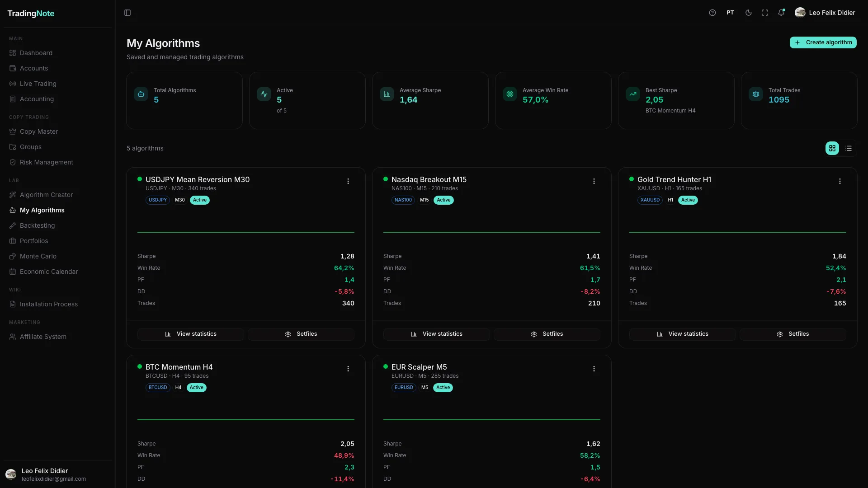Screen dimensions: 868x488
Task: Click the USDJPY symbol tag
Action: point(158,200)
